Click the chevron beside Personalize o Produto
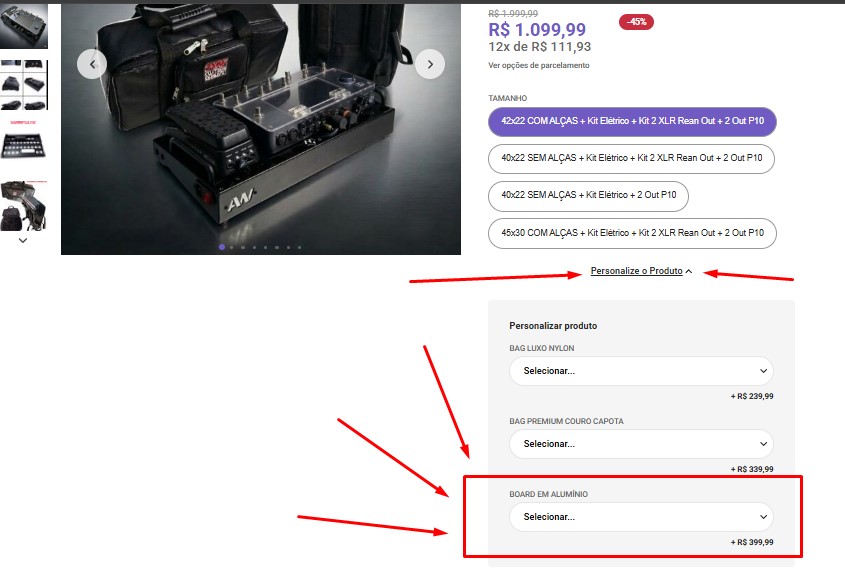845x571 pixels. 689,271
